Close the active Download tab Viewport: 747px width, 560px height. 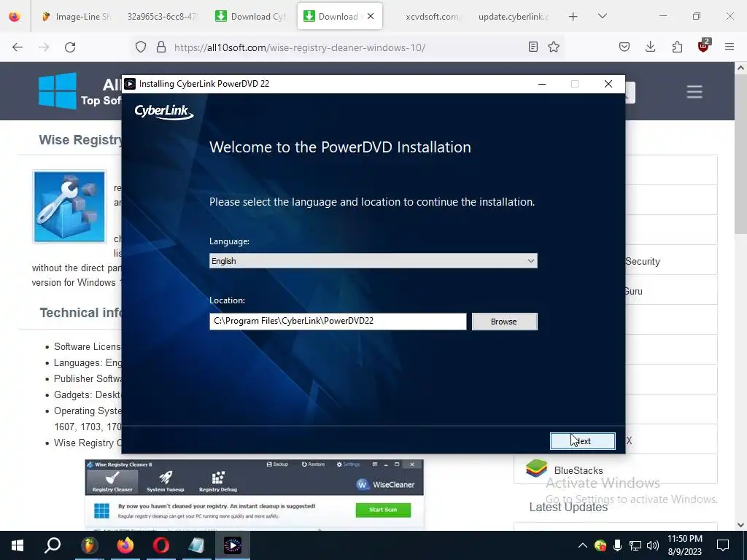pyautogui.click(x=371, y=16)
